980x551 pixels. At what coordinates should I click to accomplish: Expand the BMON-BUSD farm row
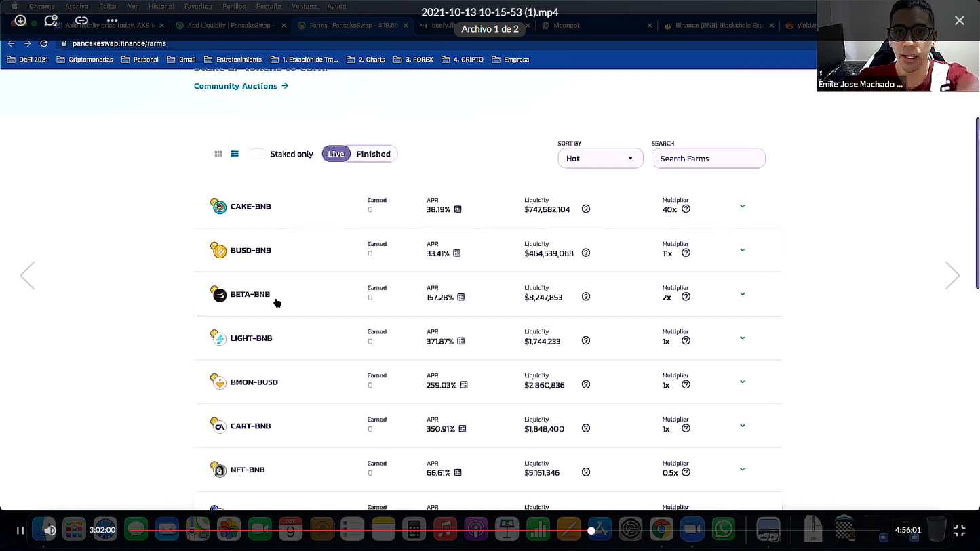pyautogui.click(x=743, y=382)
